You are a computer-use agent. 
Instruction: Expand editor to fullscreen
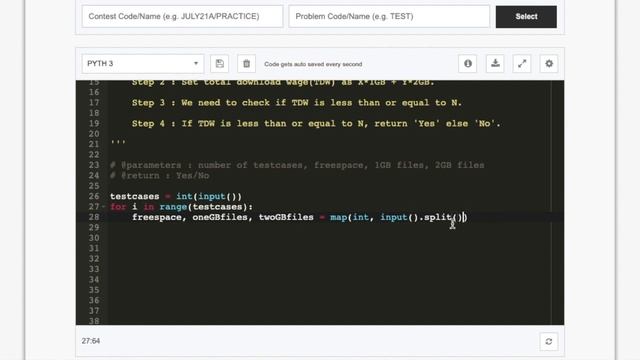[522, 64]
